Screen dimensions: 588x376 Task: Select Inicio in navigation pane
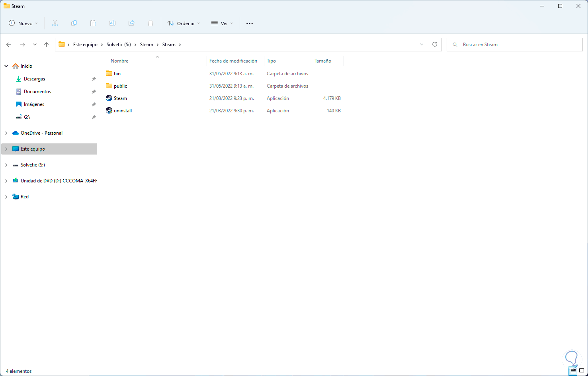(26, 66)
